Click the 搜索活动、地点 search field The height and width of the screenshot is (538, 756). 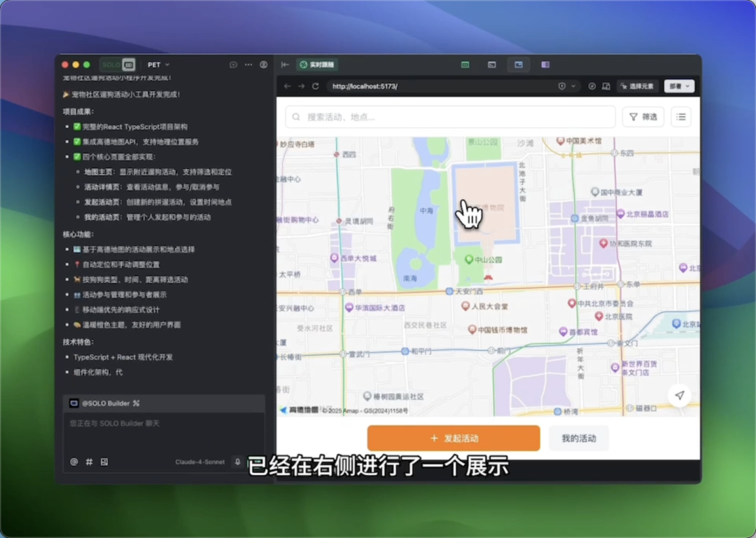click(450, 117)
